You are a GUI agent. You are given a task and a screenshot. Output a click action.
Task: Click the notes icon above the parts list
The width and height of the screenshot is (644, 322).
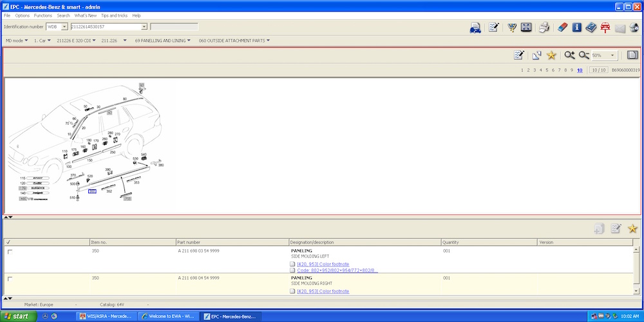point(616,229)
